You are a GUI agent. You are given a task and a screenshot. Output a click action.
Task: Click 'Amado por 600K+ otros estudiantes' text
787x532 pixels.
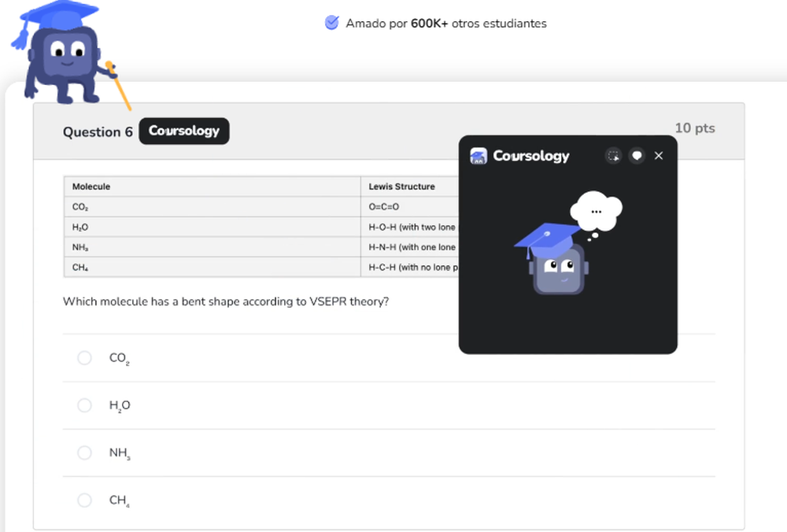(x=446, y=23)
